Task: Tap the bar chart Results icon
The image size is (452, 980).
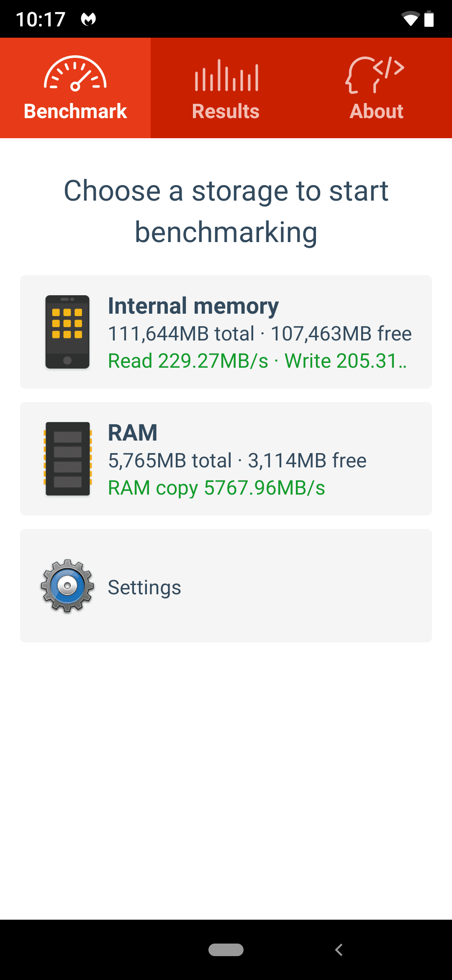Action: tap(226, 75)
